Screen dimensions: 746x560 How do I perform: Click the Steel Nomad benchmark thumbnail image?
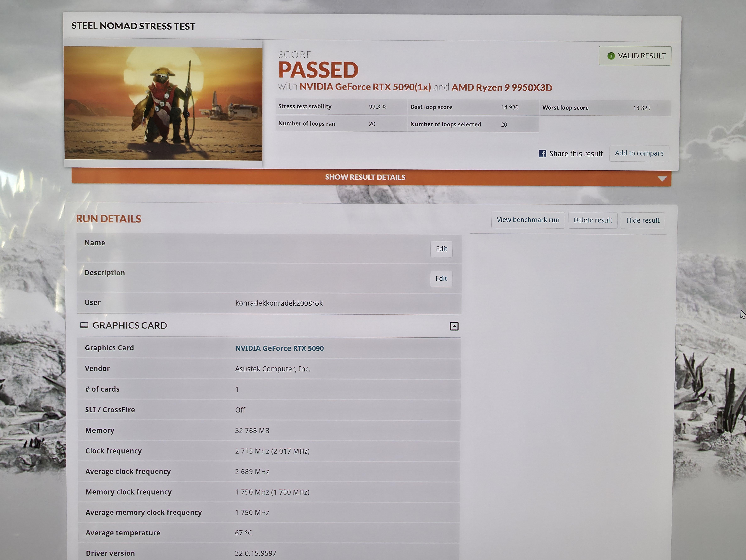pyautogui.click(x=163, y=103)
